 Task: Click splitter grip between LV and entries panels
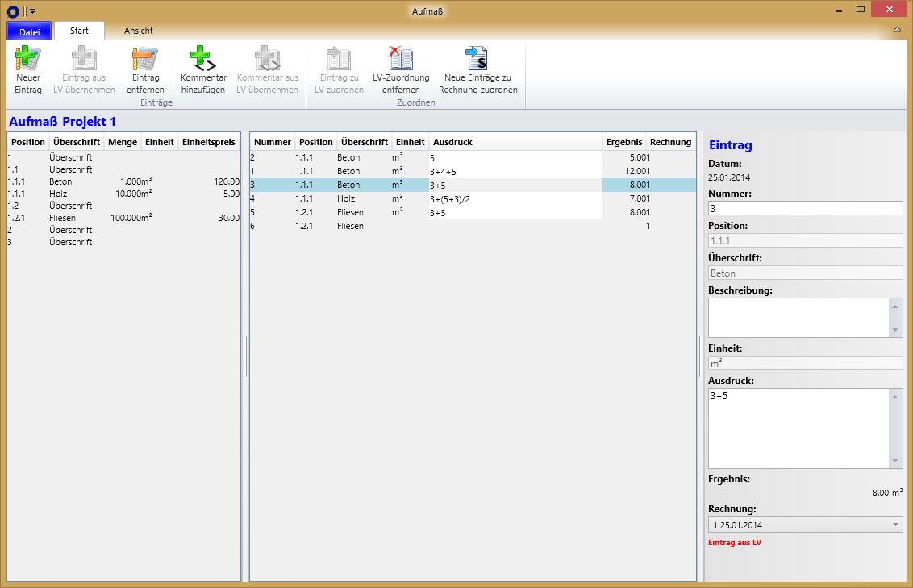pyautogui.click(x=245, y=357)
